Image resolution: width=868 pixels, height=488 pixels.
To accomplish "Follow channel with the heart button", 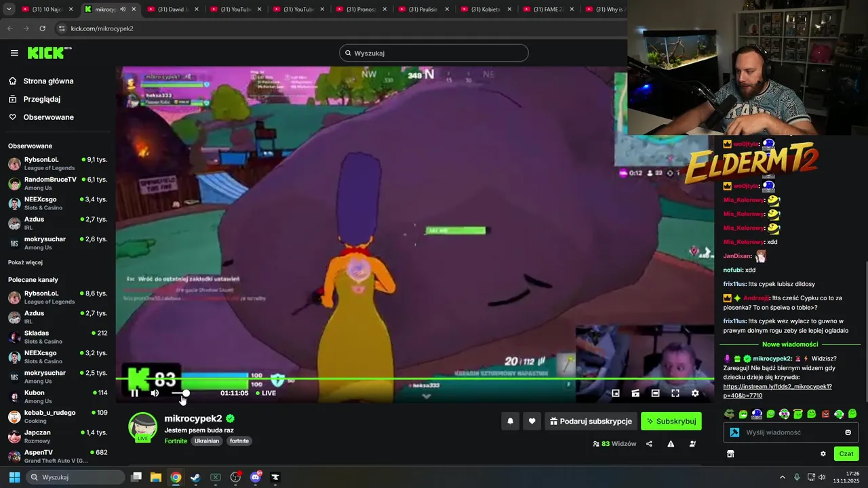I will (532, 421).
